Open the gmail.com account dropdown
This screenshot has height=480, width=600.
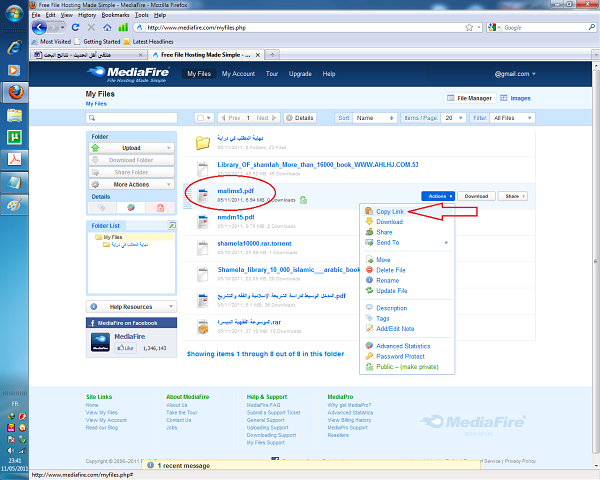(x=515, y=74)
